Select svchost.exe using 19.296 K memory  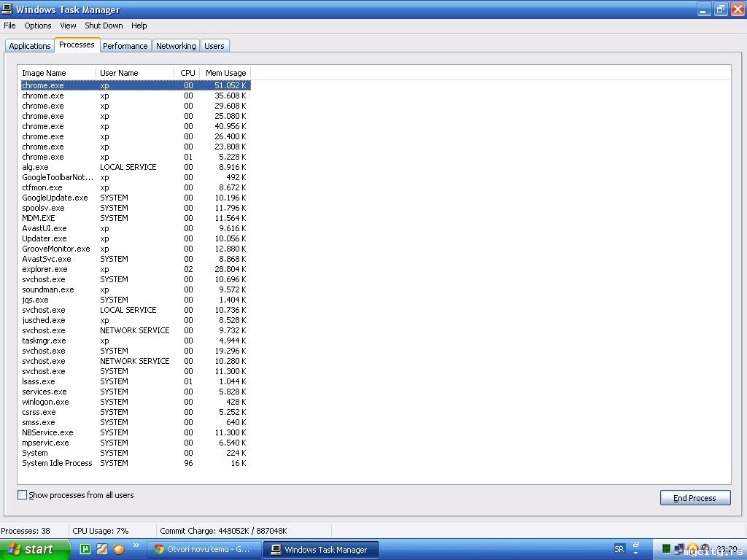coord(135,351)
